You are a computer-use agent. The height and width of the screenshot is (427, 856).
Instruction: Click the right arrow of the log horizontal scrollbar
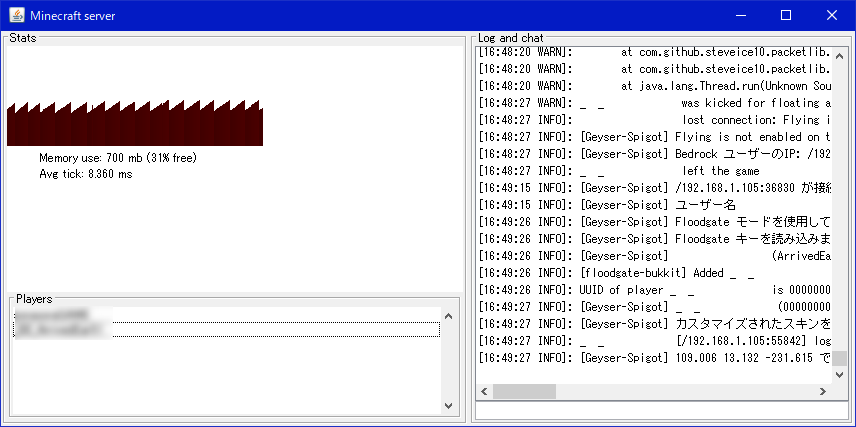pos(823,391)
